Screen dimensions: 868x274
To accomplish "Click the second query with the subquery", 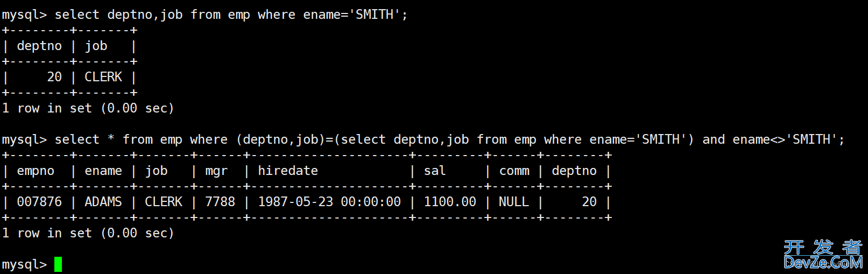I will (x=423, y=139).
